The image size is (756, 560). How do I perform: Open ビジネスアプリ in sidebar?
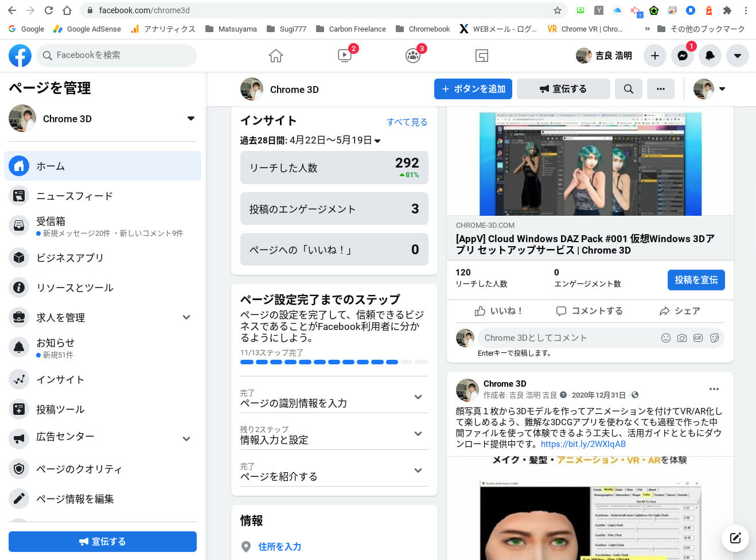point(103,258)
